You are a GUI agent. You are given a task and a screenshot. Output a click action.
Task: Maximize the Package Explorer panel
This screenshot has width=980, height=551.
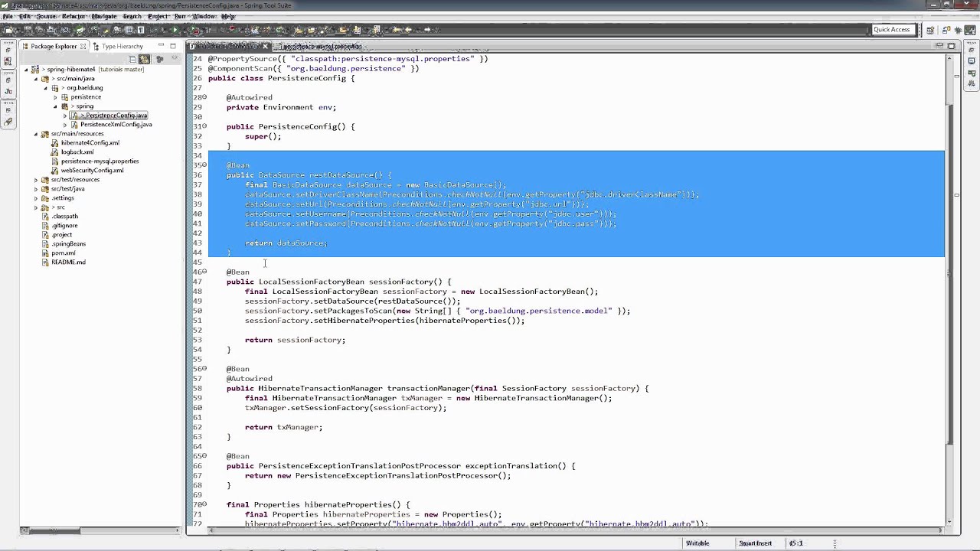click(173, 46)
